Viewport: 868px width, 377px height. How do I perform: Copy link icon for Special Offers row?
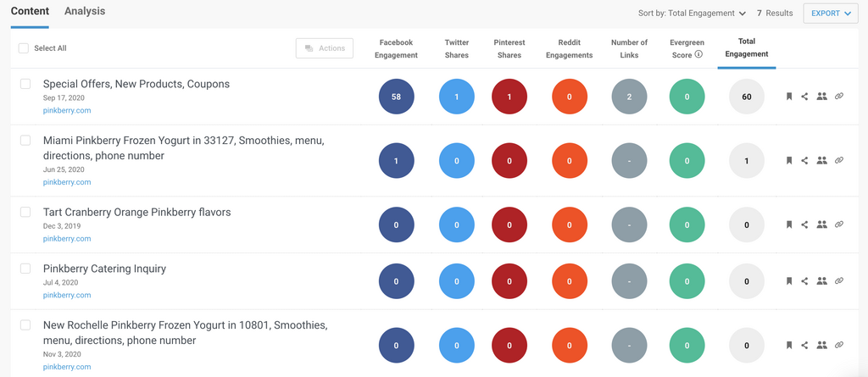pos(839,97)
